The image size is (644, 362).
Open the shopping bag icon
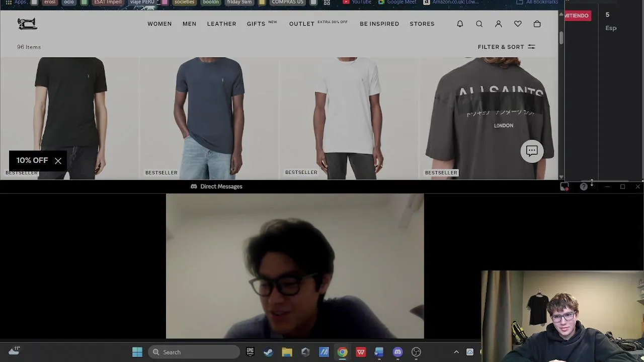point(537,24)
